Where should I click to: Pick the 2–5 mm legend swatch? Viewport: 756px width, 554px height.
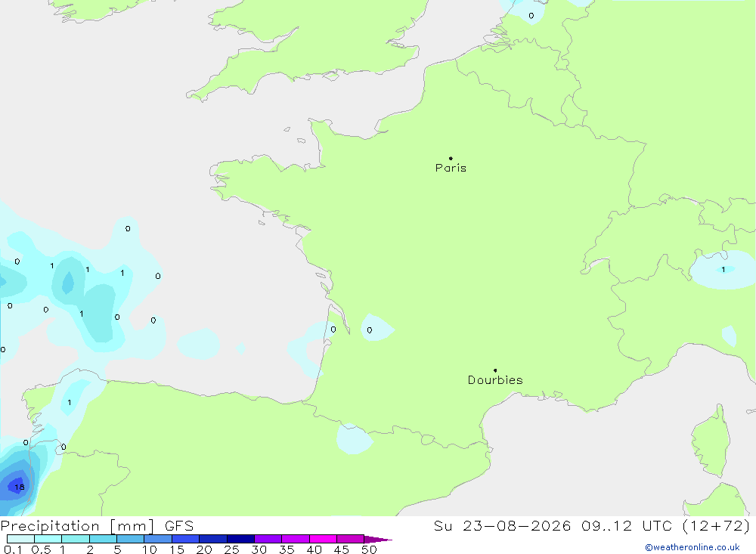(x=103, y=539)
